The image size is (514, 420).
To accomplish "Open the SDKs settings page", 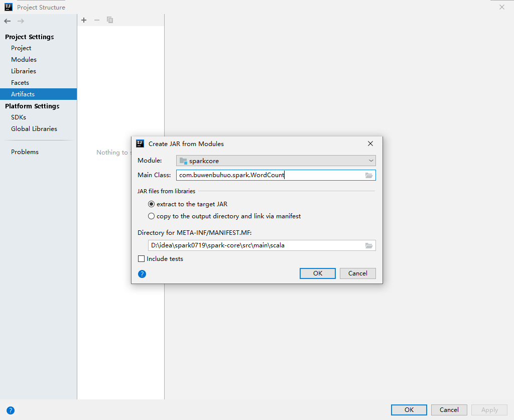I will click(x=19, y=117).
